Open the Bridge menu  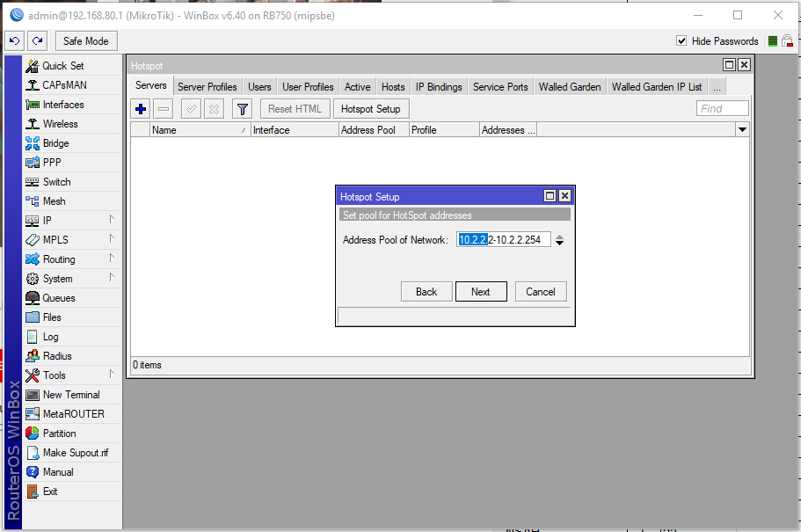(x=71, y=143)
